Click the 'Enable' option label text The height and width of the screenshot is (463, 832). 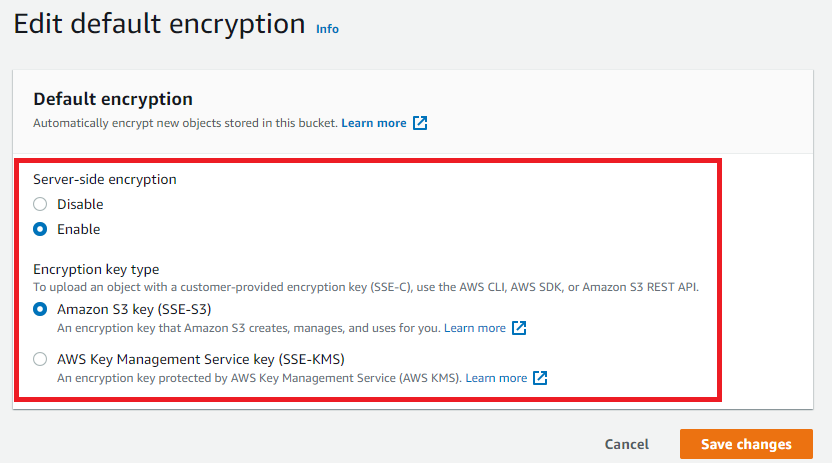[79, 229]
